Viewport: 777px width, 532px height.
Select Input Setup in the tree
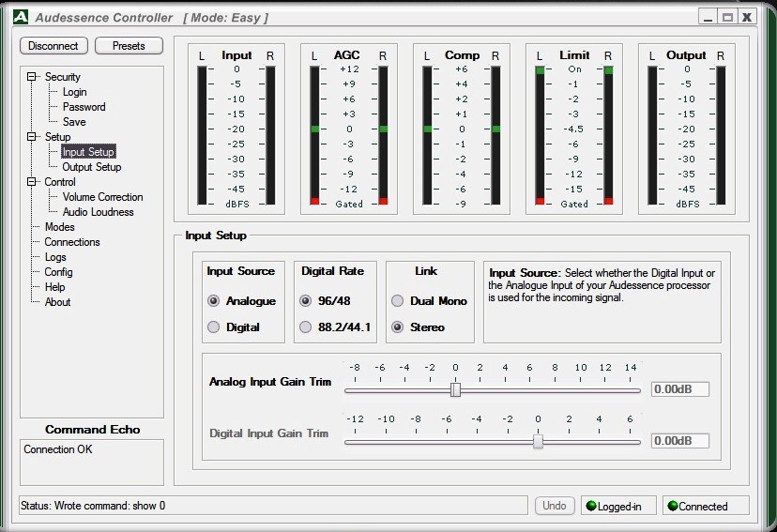(88, 152)
